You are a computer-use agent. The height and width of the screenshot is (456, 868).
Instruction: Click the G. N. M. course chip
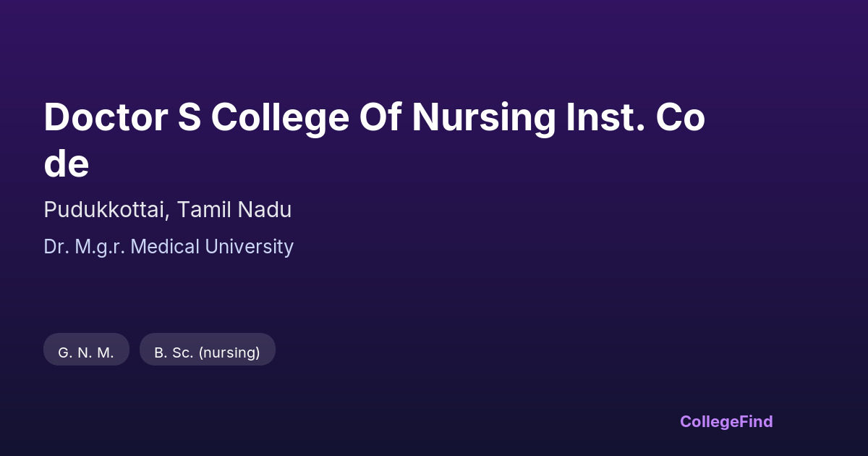[86, 352]
